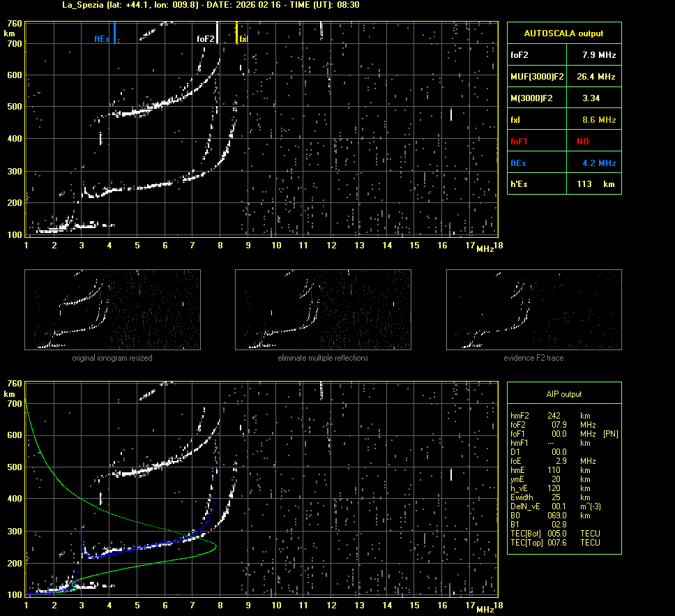This screenshot has width=675, height=616.
Task: Click the white foF2 marker line
Action: click(x=218, y=33)
